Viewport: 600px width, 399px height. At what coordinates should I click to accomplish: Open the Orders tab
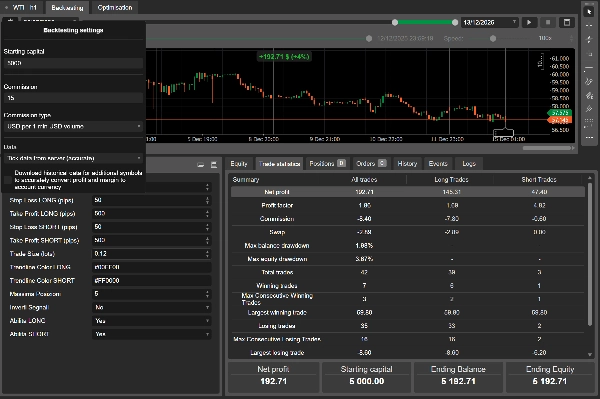pyautogui.click(x=371, y=164)
